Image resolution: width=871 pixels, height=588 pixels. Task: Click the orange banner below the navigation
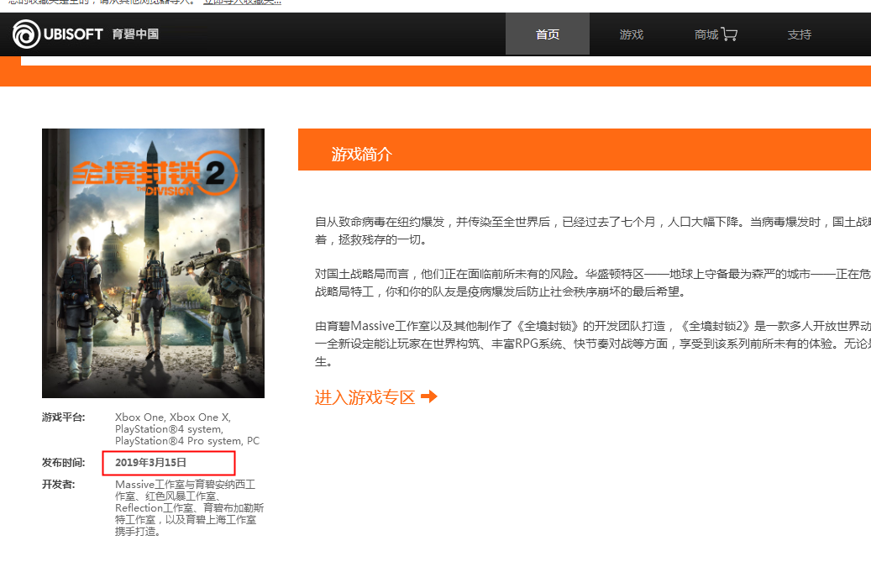coord(435,73)
